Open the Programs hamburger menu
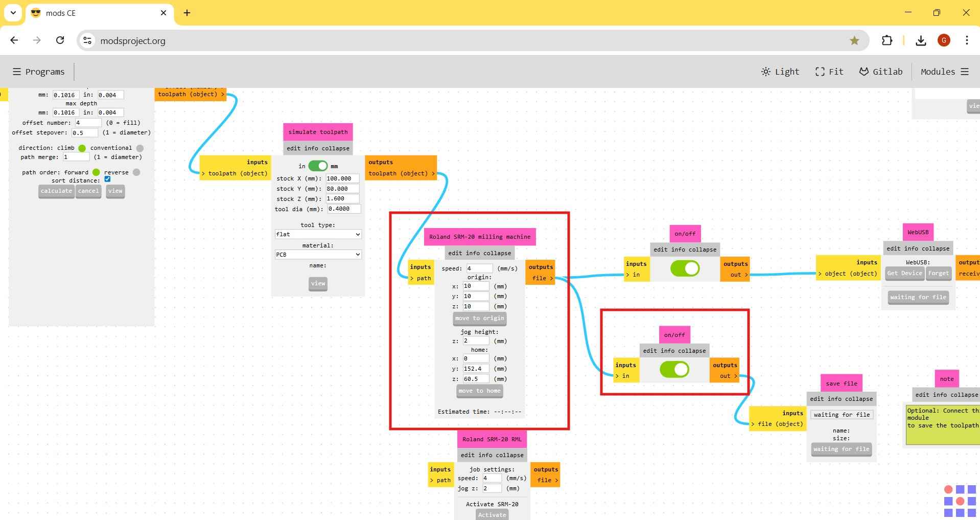This screenshot has width=980, height=520. click(x=39, y=72)
